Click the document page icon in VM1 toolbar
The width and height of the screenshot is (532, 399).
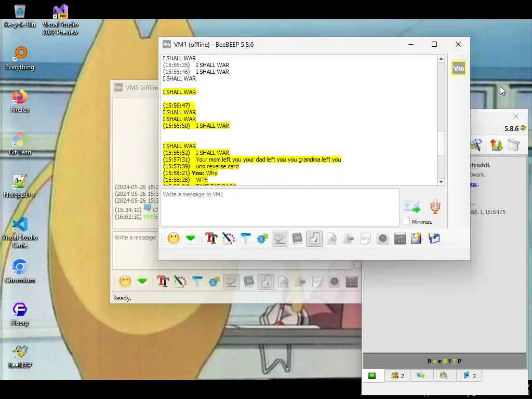coord(331,238)
